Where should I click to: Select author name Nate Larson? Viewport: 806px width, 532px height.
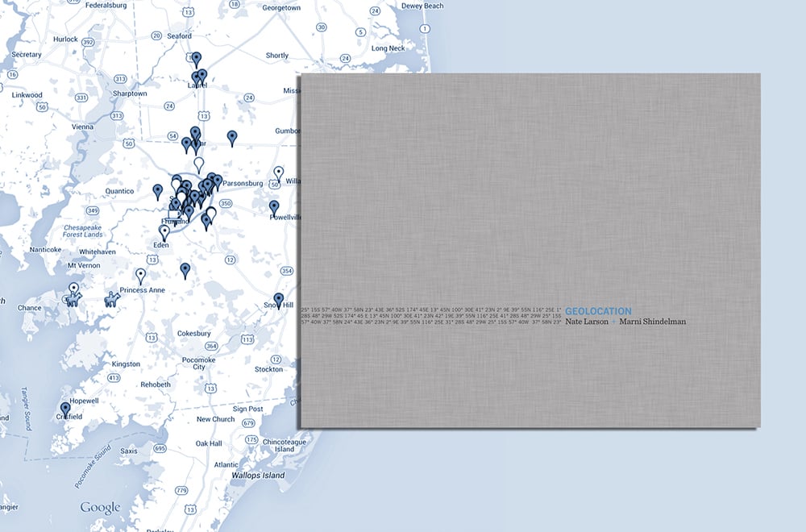tap(587, 322)
